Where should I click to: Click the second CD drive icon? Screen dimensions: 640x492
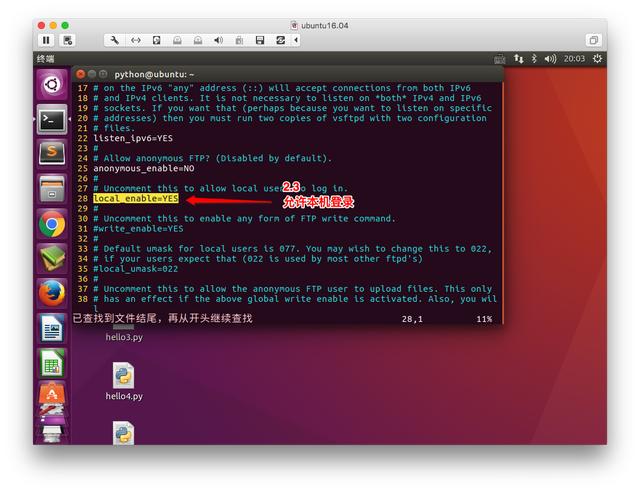point(198,40)
